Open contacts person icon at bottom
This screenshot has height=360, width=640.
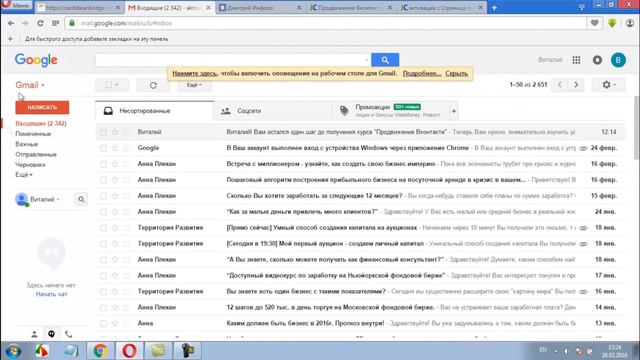tap(34, 334)
